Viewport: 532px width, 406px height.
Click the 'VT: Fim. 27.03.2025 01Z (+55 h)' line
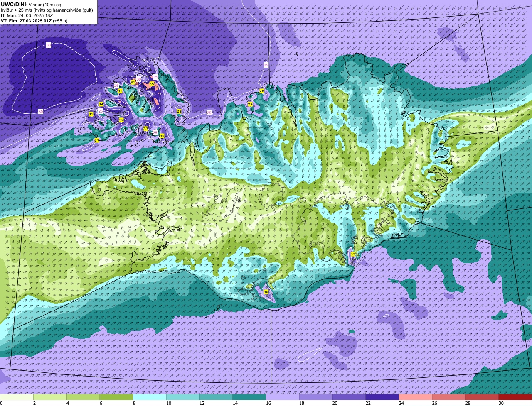[x=34, y=21]
